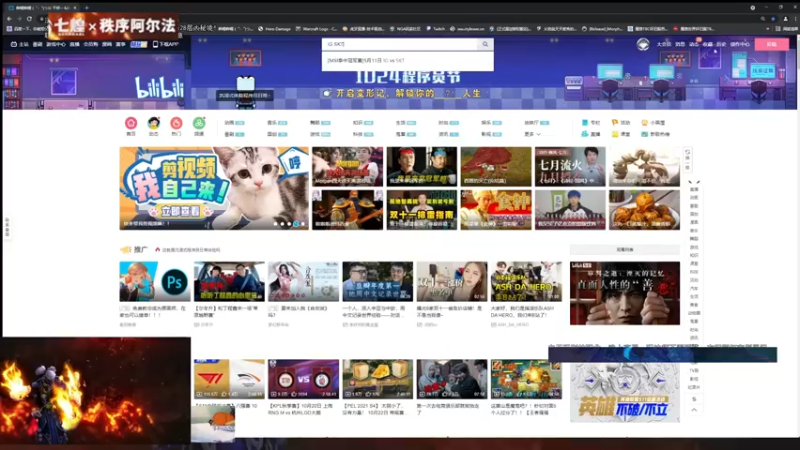Open the browser profile icon in the toolbar
Screen dimensions: 800x450
coord(785,19)
